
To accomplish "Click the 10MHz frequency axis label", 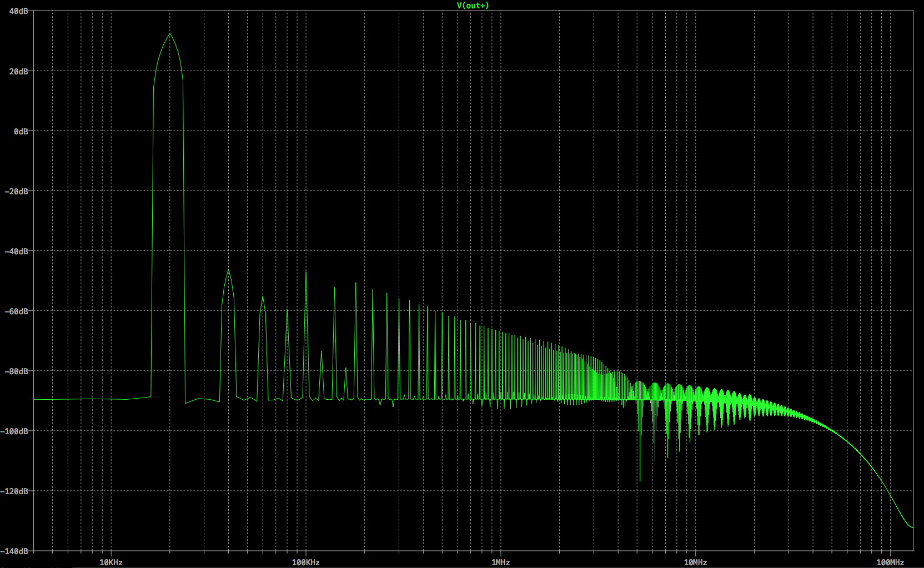I will (696, 562).
